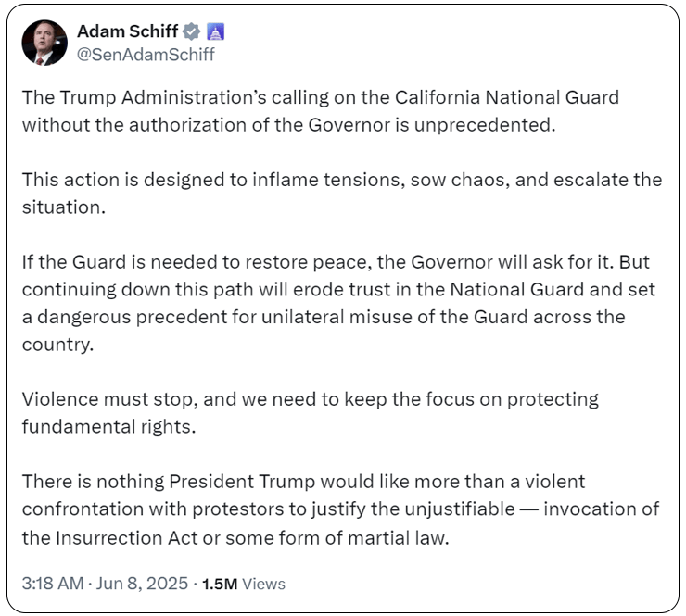Viewport: 686px width, 616px height.
Task: Click the verified checkmark badge
Action: coord(191,31)
